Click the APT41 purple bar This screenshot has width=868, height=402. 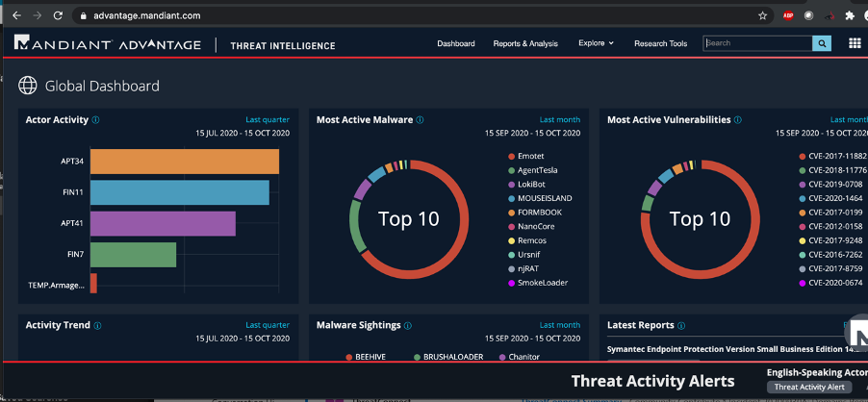coord(163,223)
